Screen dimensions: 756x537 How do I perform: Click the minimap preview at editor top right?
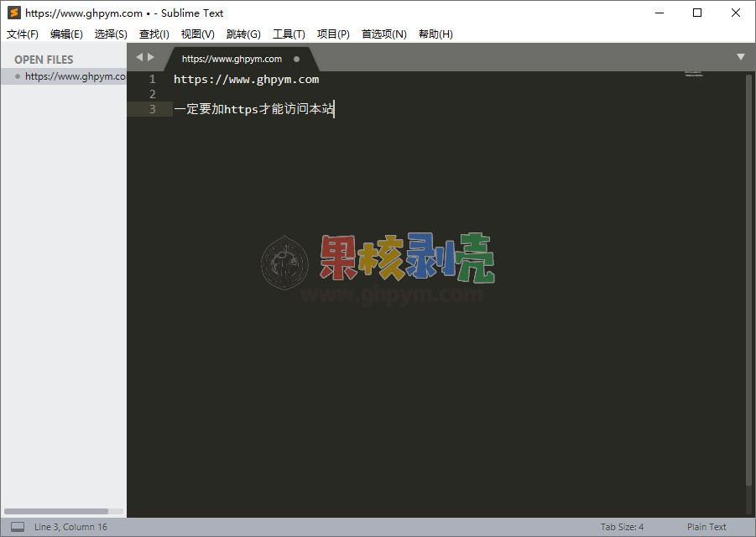(x=693, y=74)
